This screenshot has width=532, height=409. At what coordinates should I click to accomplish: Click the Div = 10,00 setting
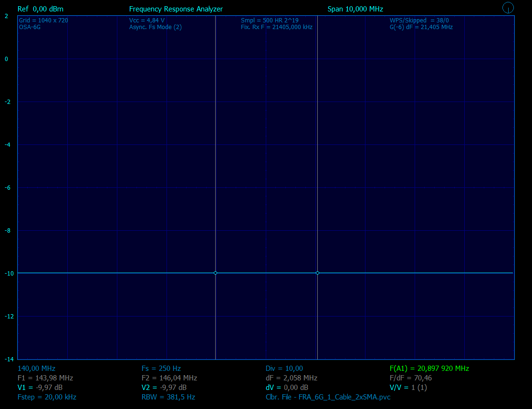284,368
